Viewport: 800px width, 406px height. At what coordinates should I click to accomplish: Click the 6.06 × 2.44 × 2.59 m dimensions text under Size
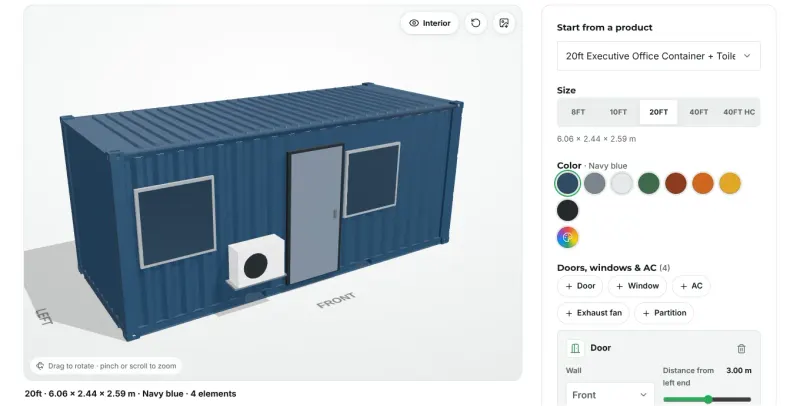[x=596, y=139]
